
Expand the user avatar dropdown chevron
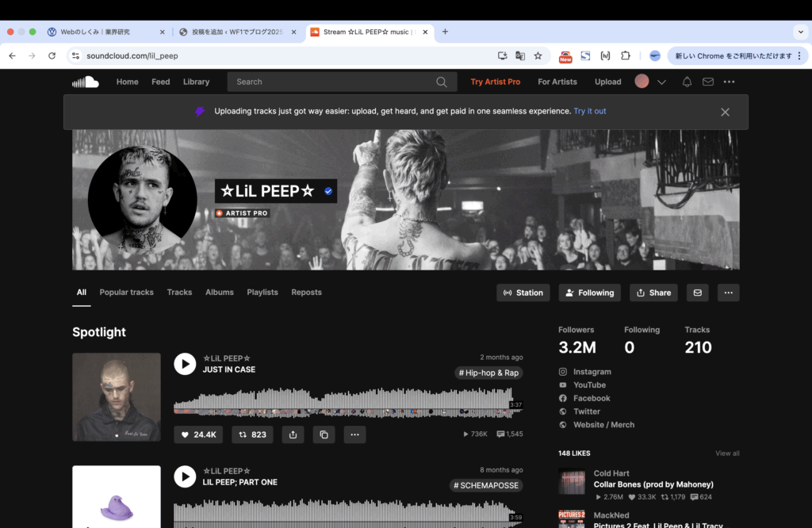pyautogui.click(x=662, y=82)
